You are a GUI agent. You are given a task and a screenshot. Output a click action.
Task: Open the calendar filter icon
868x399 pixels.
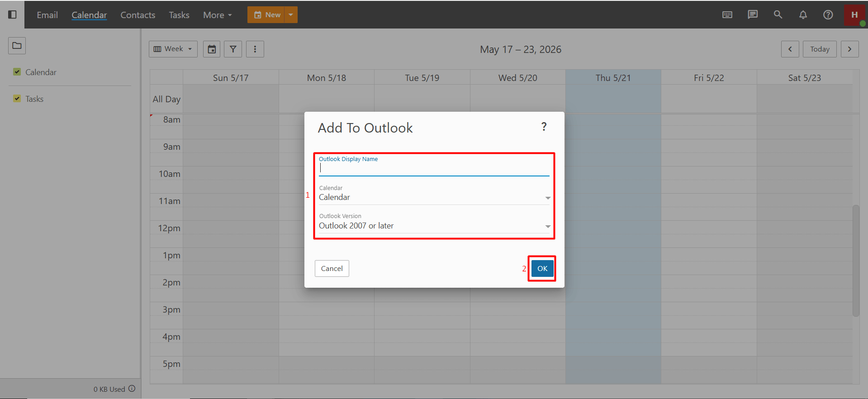233,49
